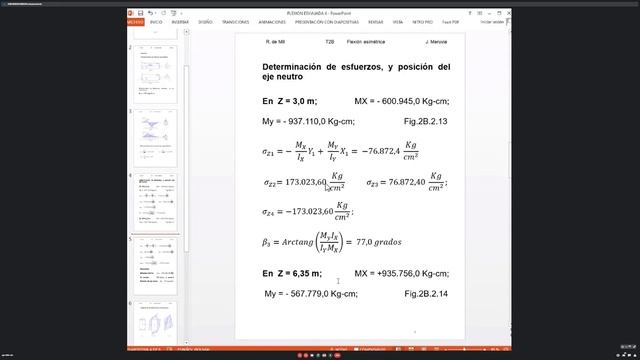The height and width of the screenshot is (360, 640).
Task: Click the header text 'J. Maruos'
Action: pyautogui.click(x=436, y=42)
